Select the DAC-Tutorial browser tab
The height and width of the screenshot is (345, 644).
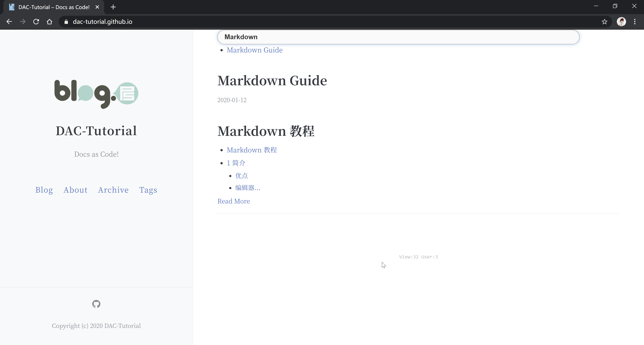point(53,7)
